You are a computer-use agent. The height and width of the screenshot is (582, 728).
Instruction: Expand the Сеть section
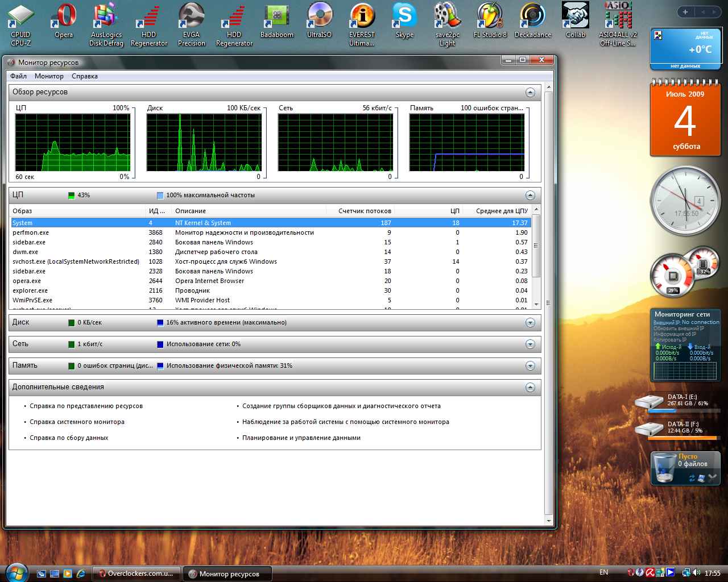click(530, 344)
